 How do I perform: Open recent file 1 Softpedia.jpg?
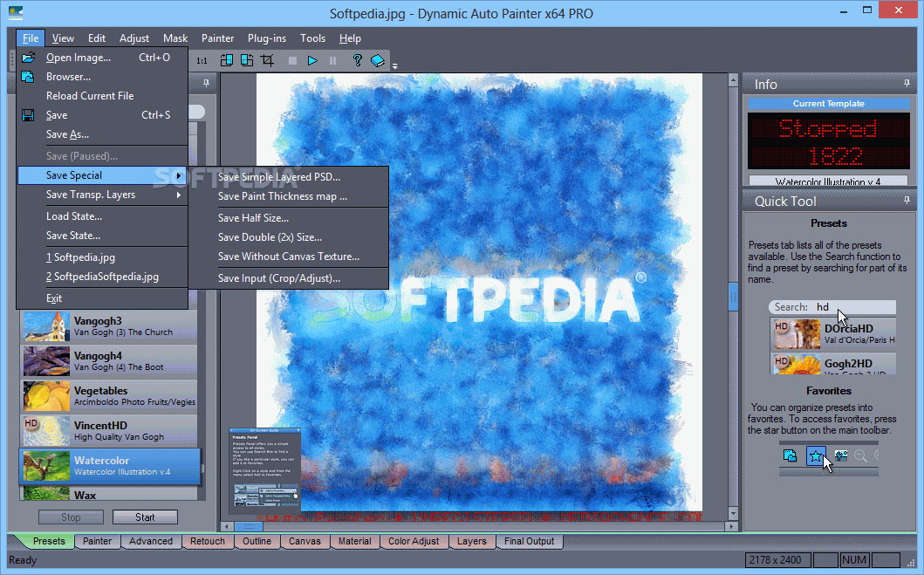coord(103,257)
